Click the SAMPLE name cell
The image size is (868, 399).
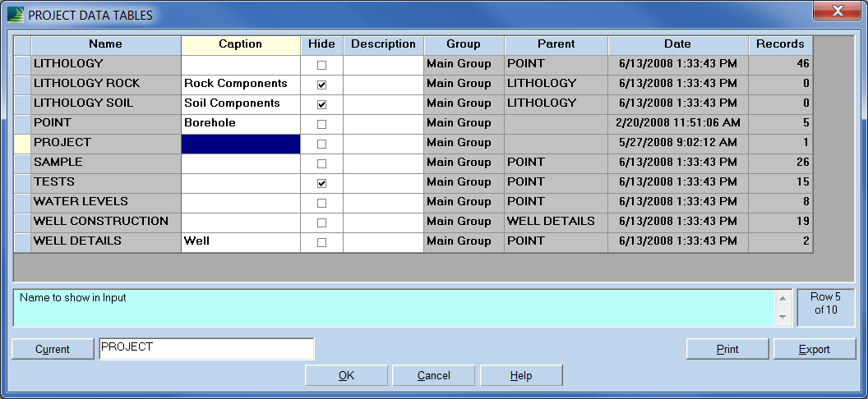pyautogui.click(x=106, y=163)
